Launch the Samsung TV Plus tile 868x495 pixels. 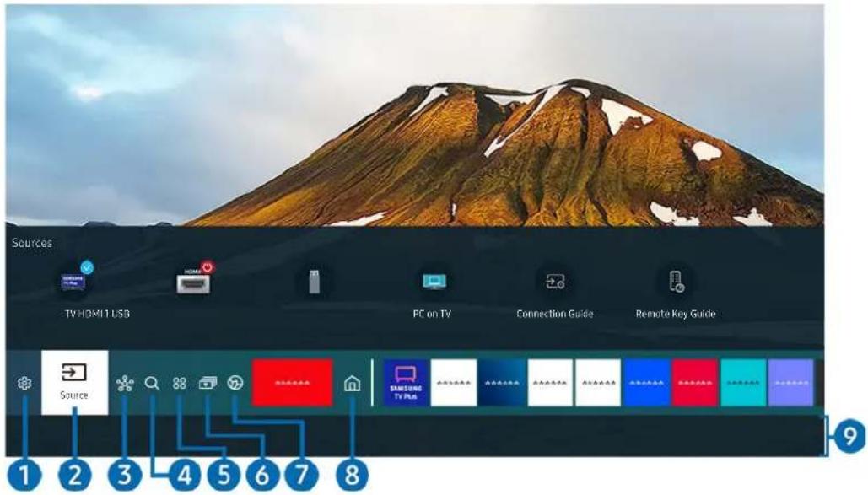tap(406, 383)
